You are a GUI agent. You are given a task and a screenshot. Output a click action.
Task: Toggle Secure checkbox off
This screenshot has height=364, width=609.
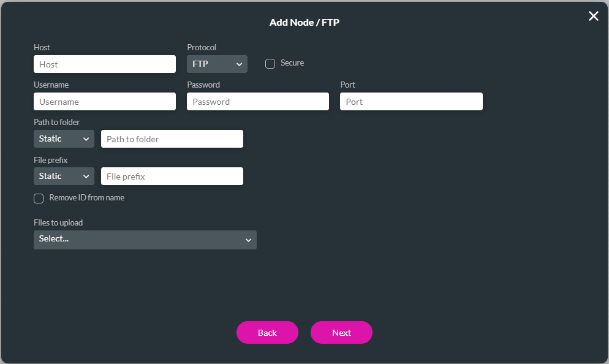(270, 63)
